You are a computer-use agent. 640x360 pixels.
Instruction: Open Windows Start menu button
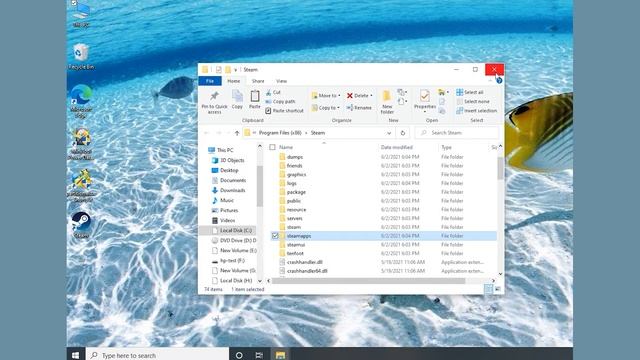pyautogui.click(x=76, y=355)
